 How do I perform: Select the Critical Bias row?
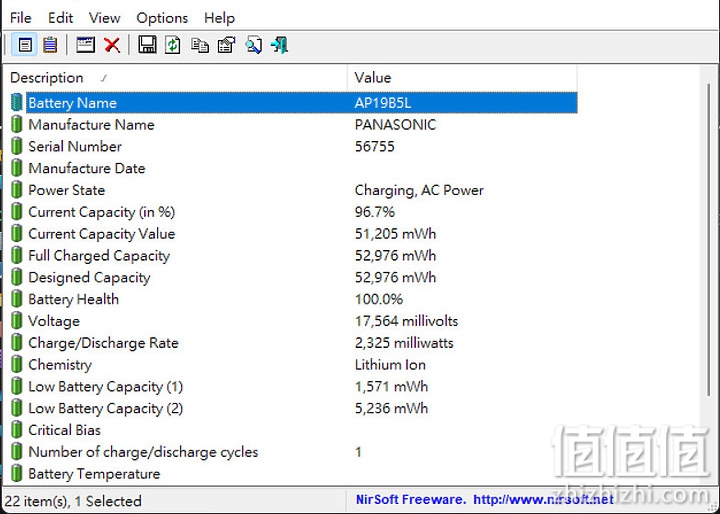click(294, 430)
